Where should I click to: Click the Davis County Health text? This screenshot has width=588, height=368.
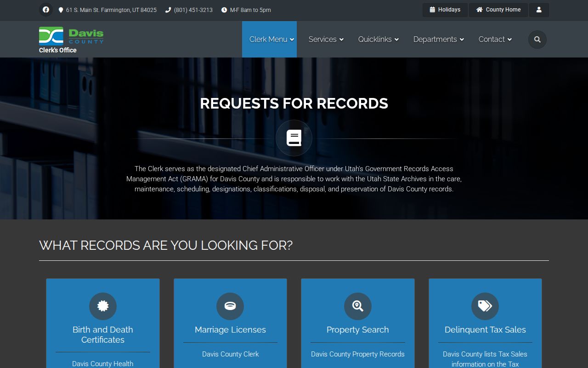coord(103,364)
